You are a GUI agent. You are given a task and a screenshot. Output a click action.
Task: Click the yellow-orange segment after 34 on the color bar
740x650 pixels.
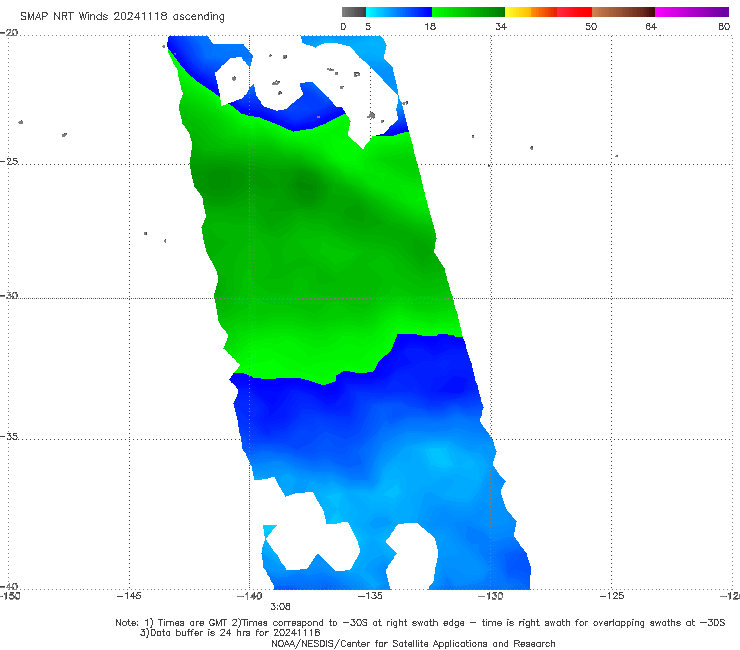point(530,12)
